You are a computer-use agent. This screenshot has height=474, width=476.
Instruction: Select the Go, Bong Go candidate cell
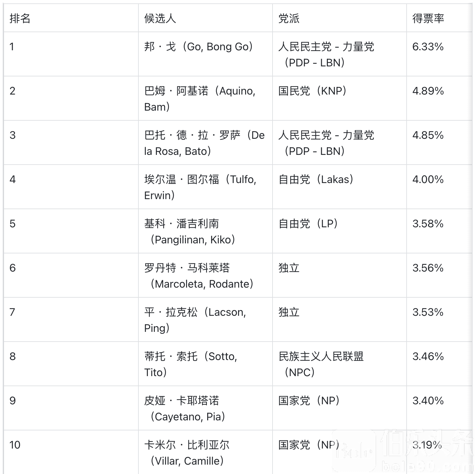(x=198, y=47)
